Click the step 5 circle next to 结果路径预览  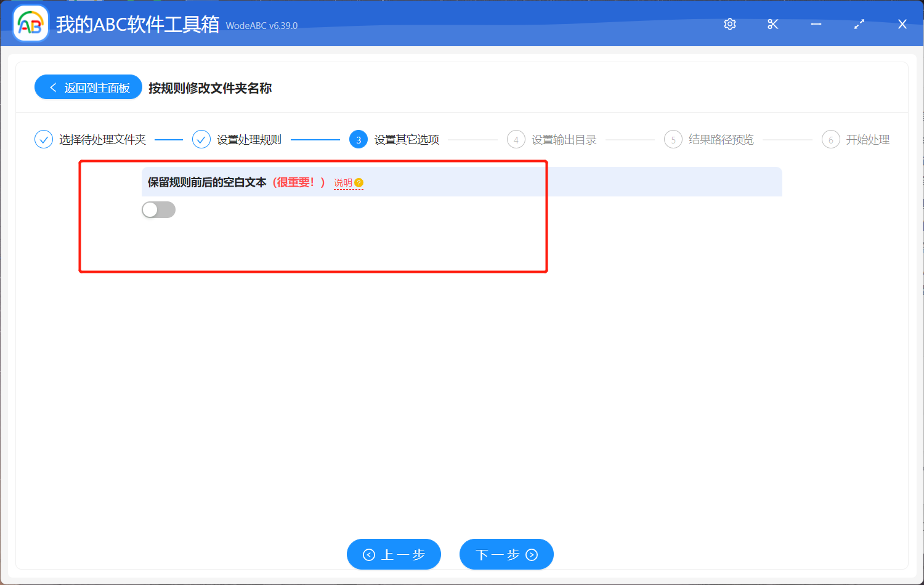coord(673,139)
